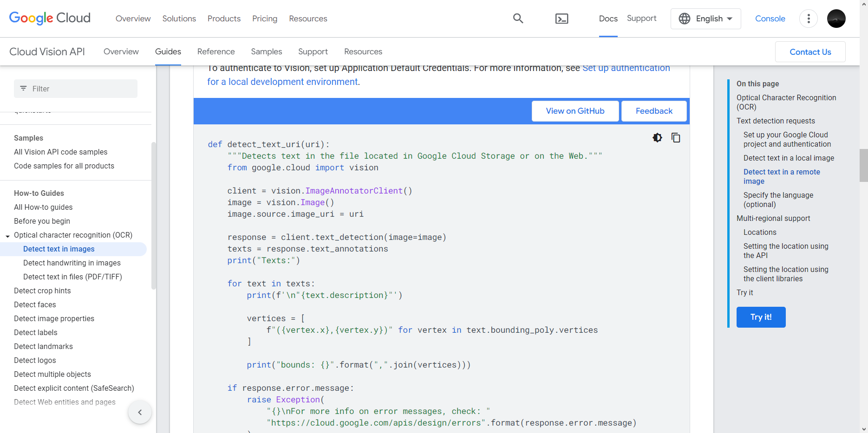The width and height of the screenshot is (868, 433).
Task: Activate the Cloud Shell terminal icon
Action: click(561, 19)
